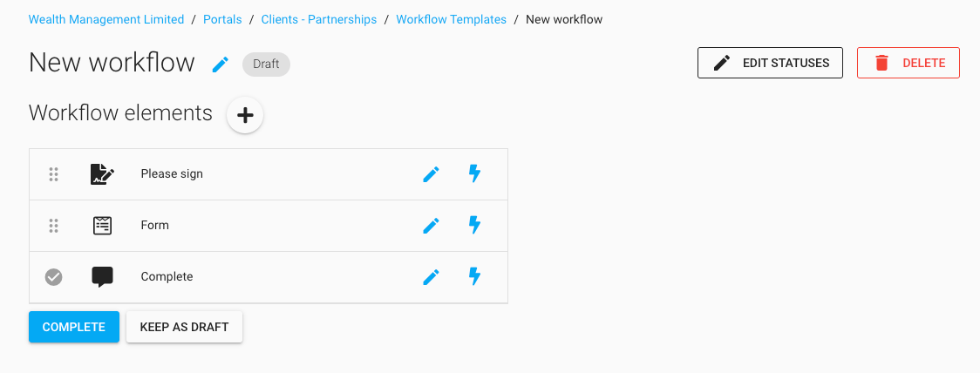Edit the Complete element
The height and width of the screenshot is (373, 980).
pyautogui.click(x=431, y=277)
